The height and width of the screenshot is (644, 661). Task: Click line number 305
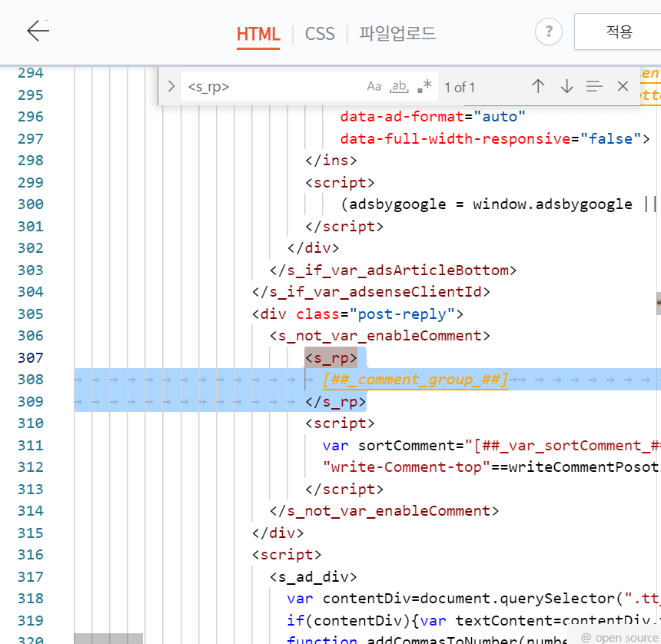[30, 314]
